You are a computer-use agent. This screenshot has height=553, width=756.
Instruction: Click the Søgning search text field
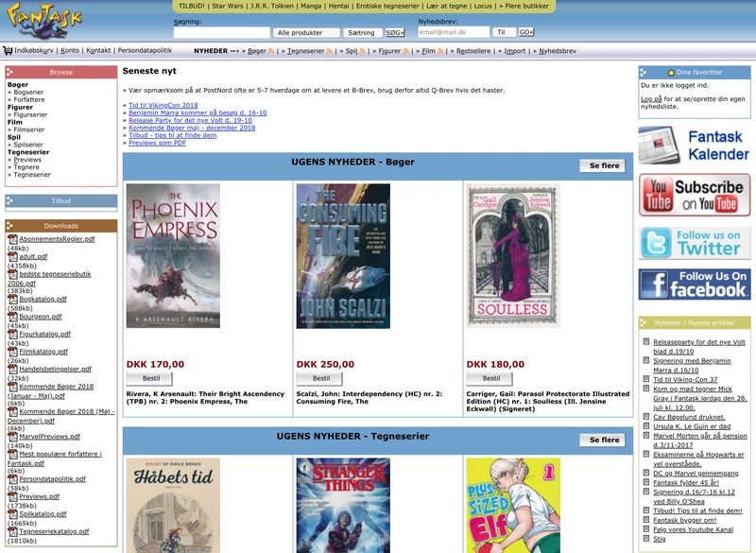[222, 33]
